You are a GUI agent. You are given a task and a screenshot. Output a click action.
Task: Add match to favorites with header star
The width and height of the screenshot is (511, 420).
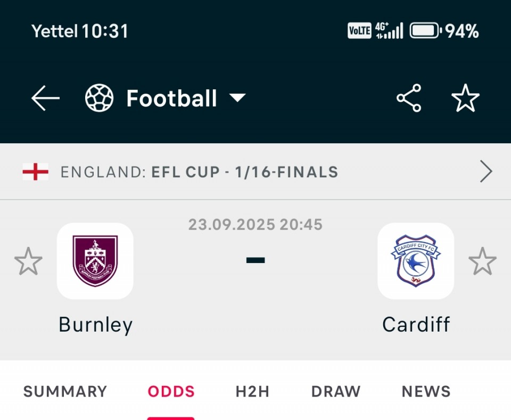465,98
